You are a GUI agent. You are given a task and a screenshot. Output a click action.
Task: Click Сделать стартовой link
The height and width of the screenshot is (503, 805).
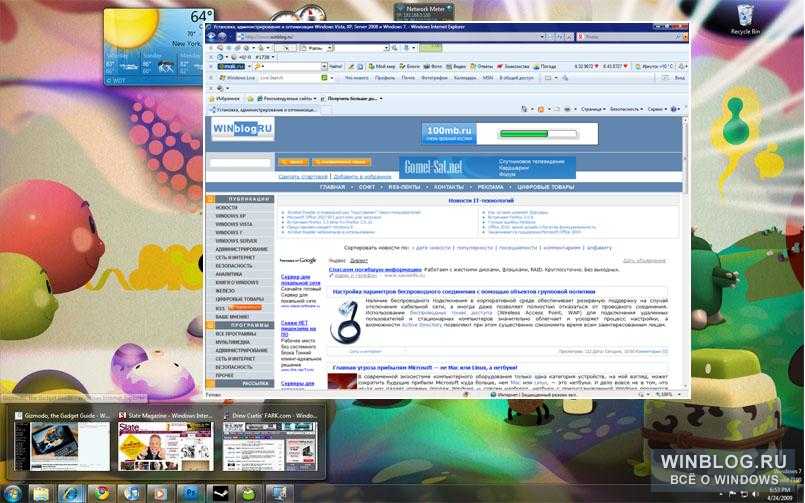[x=303, y=177]
